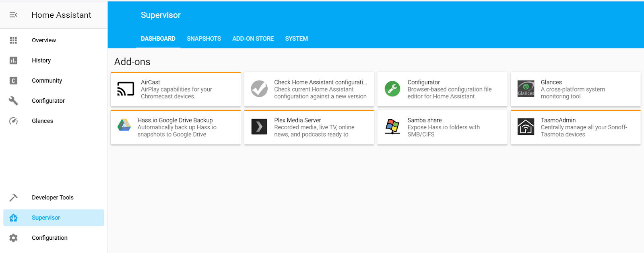Click the gray checkmark icon of Check configuration add-on

click(x=259, y=89)
